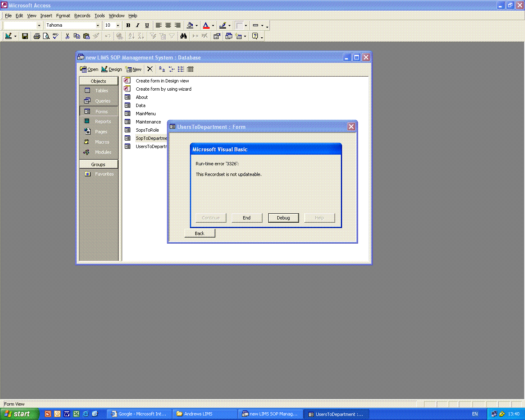This screenshot has height=420, width=525.
Task: Click Design in the Database window toolbar
Action: (112, 69)
